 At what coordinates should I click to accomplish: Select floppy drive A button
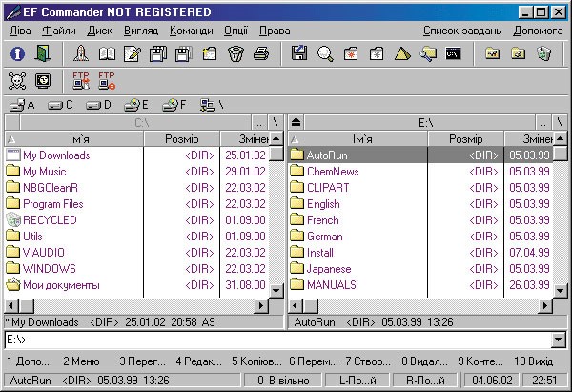click(x=22, y=106)
